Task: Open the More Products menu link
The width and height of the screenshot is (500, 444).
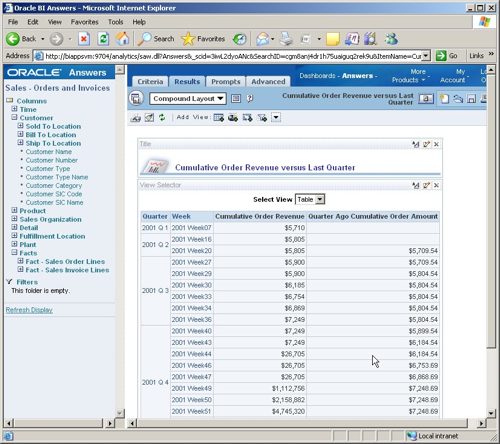Action: point(408,76)
